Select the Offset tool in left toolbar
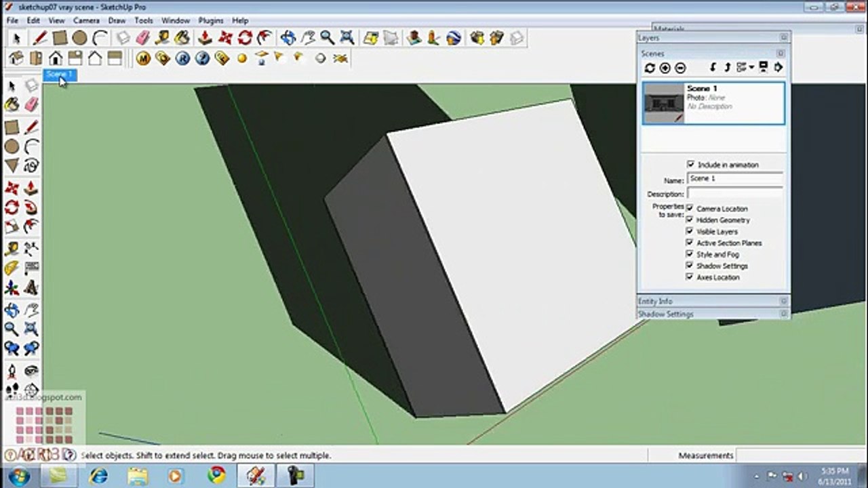The height and width of the screenshot is (488, 868). coord(31,226)
